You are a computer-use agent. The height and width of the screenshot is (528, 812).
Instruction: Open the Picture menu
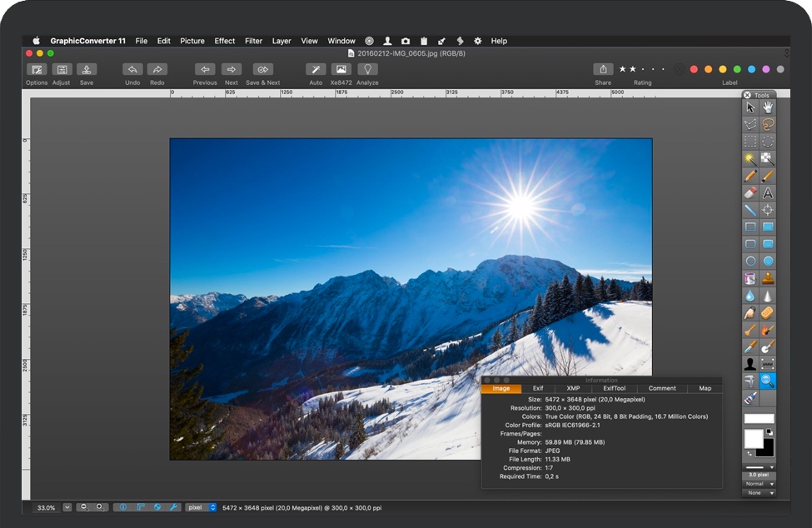click(x=192, y=41)
